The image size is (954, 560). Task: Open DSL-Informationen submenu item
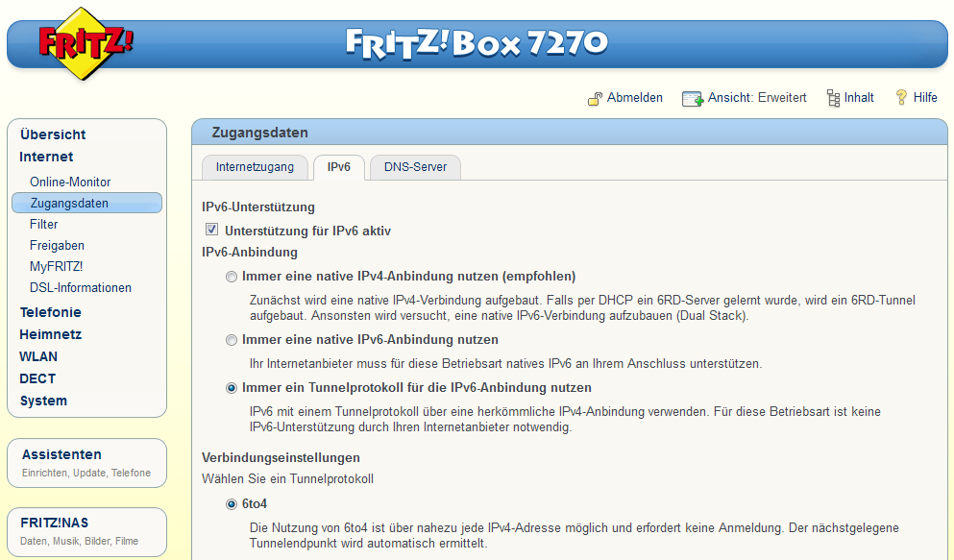click(x=81, y=287)
